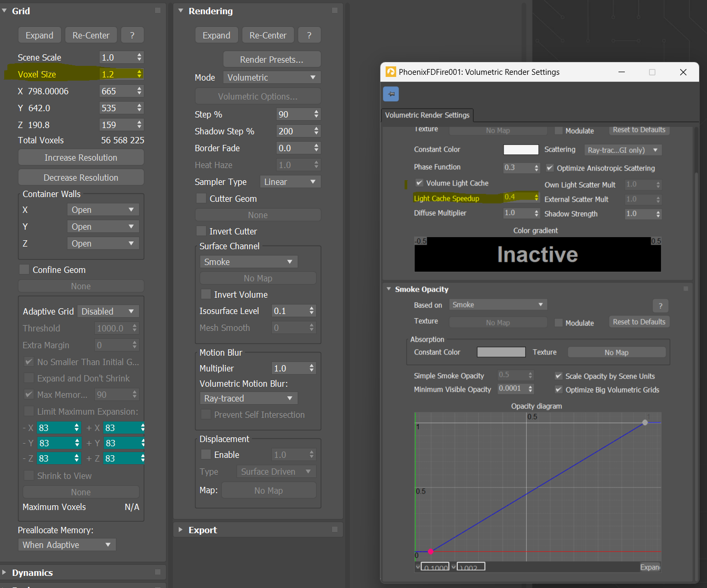The height and width of the screenshot is (588, 707).
Task: Click Expand in the Grid rollout
Action: [x=40, y=35]
